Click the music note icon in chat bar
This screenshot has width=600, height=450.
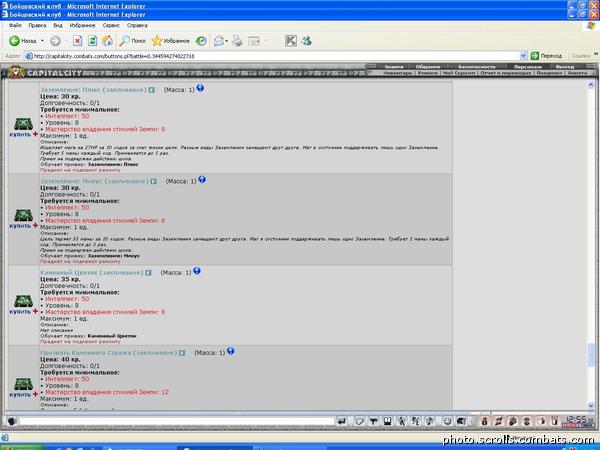[430, 421]
